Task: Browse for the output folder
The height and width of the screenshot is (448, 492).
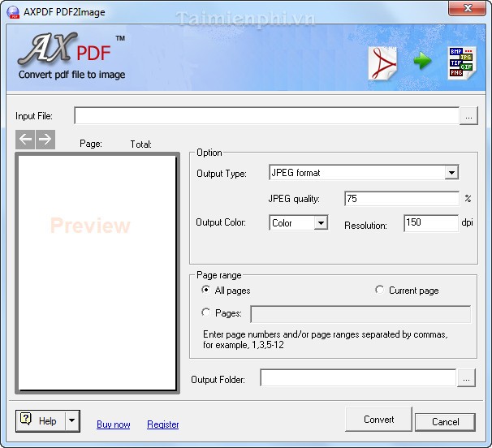Action: 466,378
